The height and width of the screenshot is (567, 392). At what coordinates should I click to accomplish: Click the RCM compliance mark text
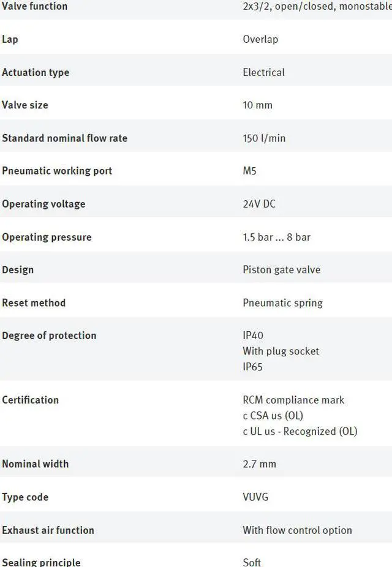click(x=293, y=400)
